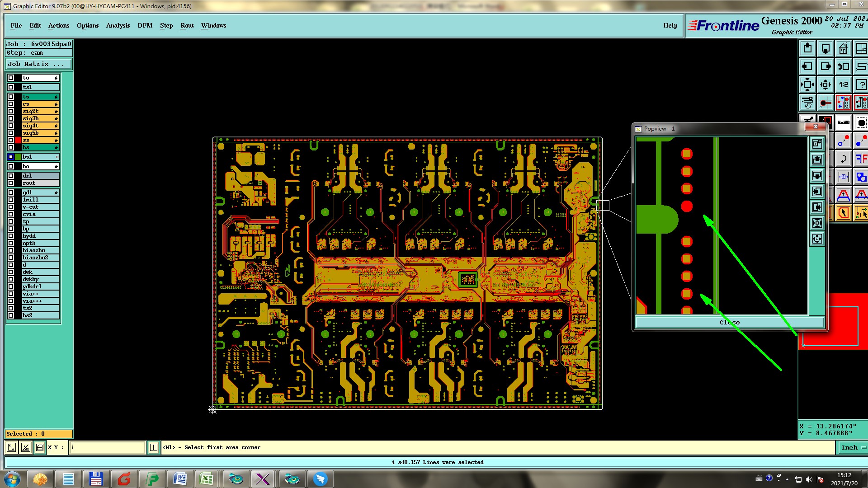This screenshot has height=488, width=868.
Task: Toggle the 'sig2t' layer checkbox
Action: 11,111
